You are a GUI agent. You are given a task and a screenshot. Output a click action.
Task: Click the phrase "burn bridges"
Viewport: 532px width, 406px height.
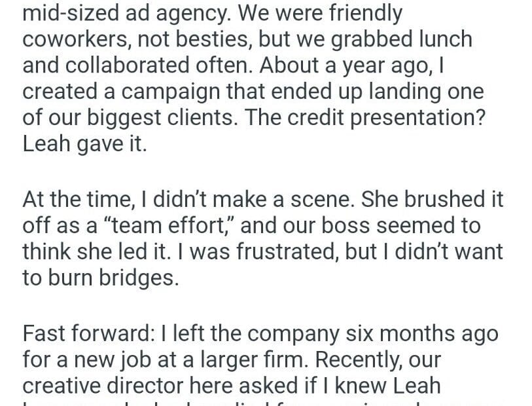point(112,278)
